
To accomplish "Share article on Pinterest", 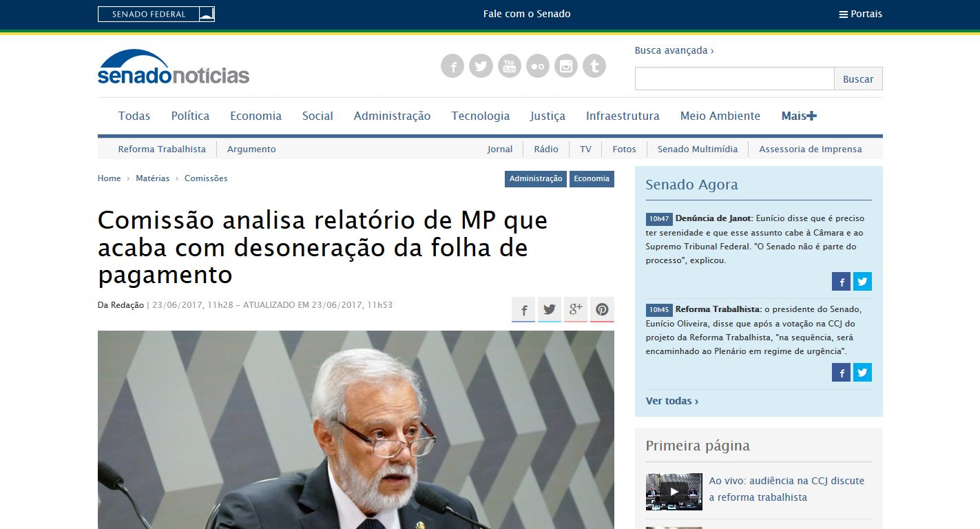I will click(602, 309).
